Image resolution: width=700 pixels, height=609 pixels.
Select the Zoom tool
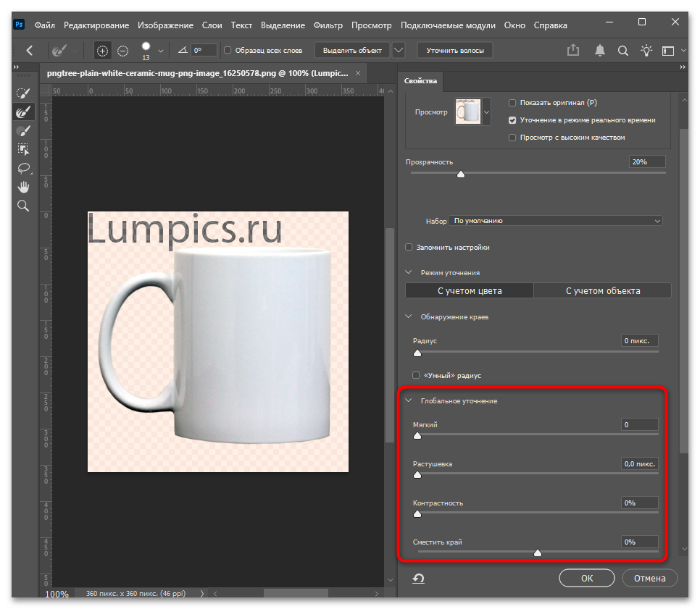coord(23,206)
